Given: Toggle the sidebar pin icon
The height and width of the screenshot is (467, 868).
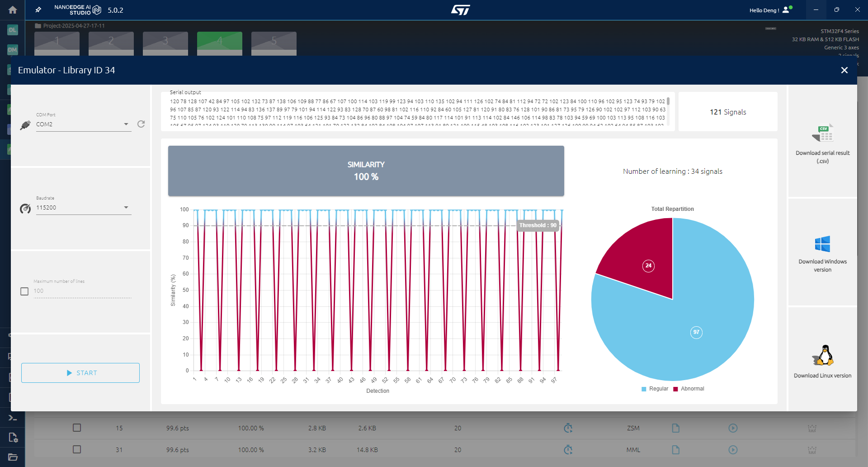Looking at the screenshot, I should [38, 10].
